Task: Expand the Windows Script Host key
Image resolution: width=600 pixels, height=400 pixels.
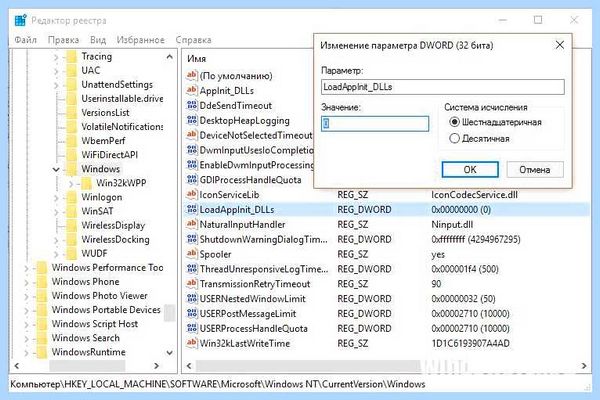Action: tap(26, 325)
